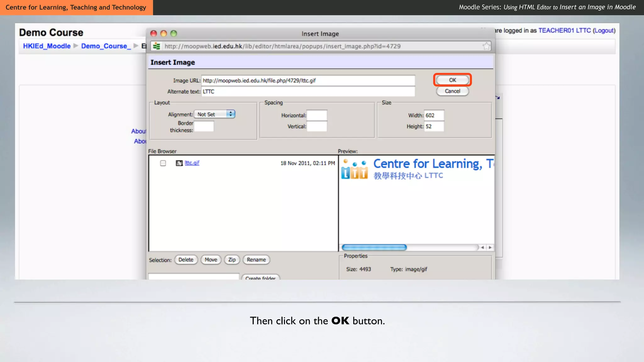Click the preview horizontal scrollbar thumb
The width and height of the screenshot is (644, 362).
(374, 248)
